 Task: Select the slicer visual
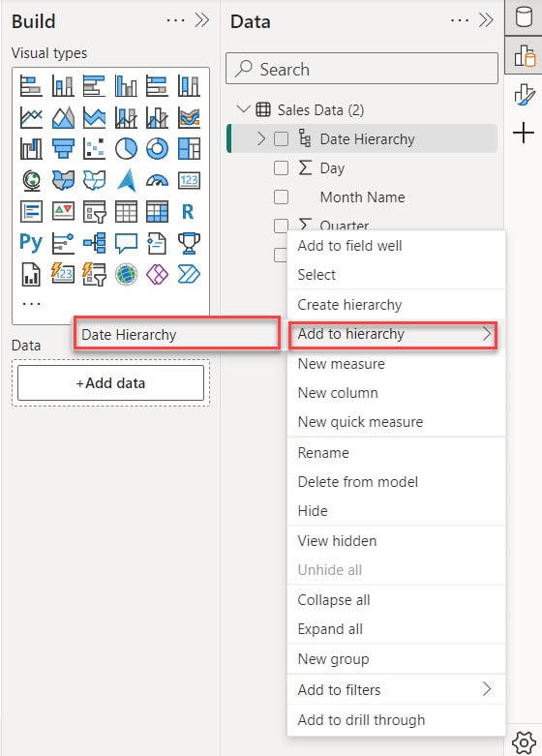[x=94, y=212]
